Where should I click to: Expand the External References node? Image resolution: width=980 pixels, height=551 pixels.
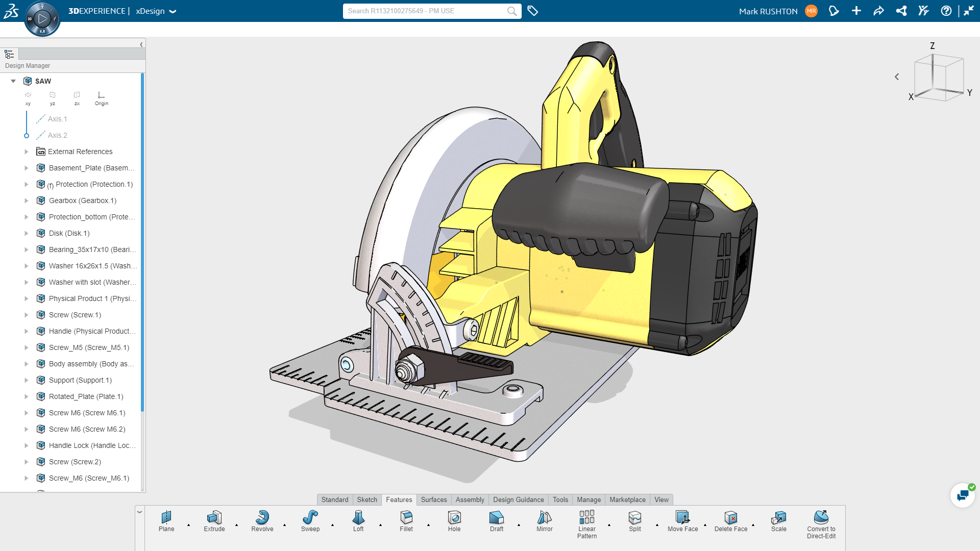tap(27, 152)
